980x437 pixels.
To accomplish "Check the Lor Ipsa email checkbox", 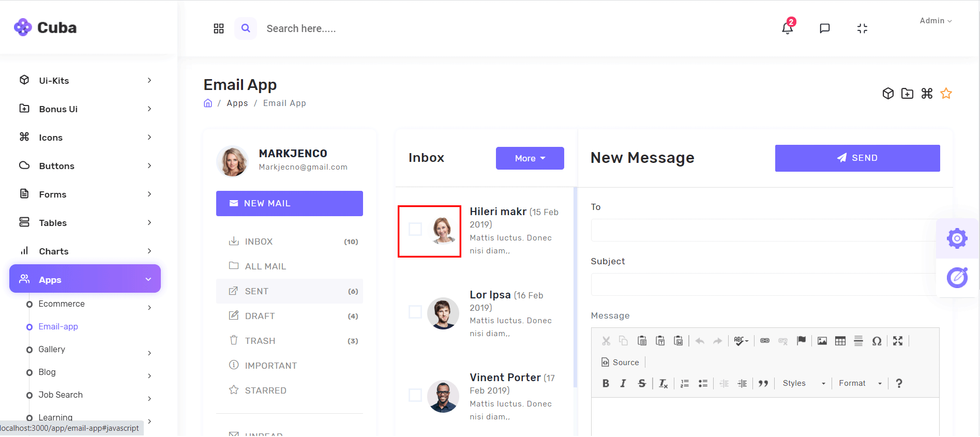I will click(415, 312).
